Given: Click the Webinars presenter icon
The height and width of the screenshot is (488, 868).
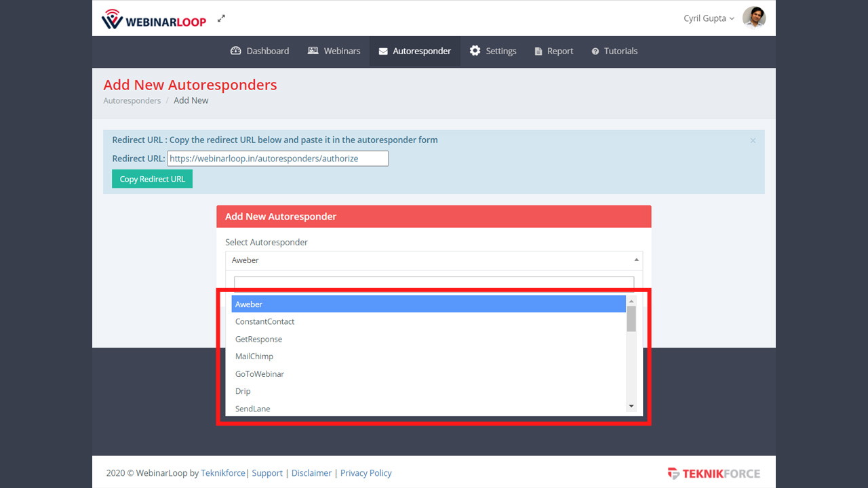Looking at the screenshot, I should tap(313, 51).
